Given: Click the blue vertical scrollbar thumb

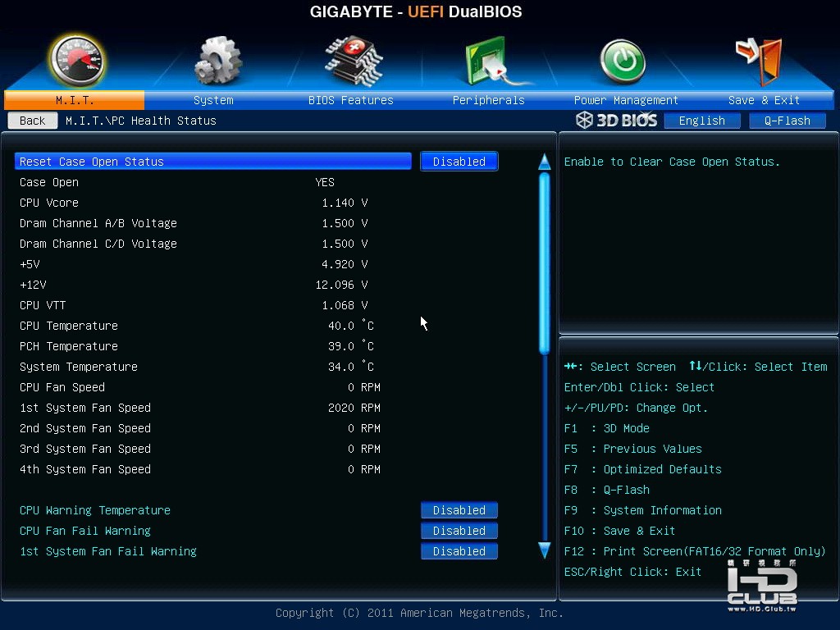Looking at the screenshot, I should tap(545, 263).
